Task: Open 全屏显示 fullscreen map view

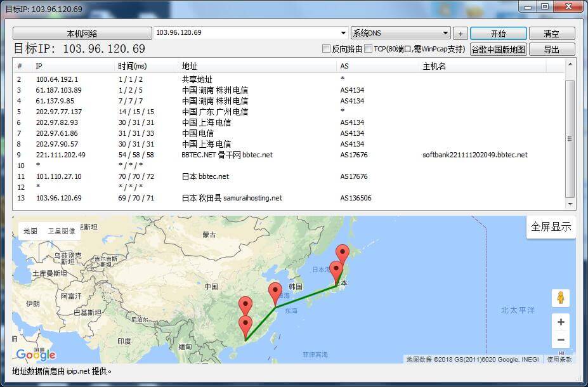Action: [551, 227]
